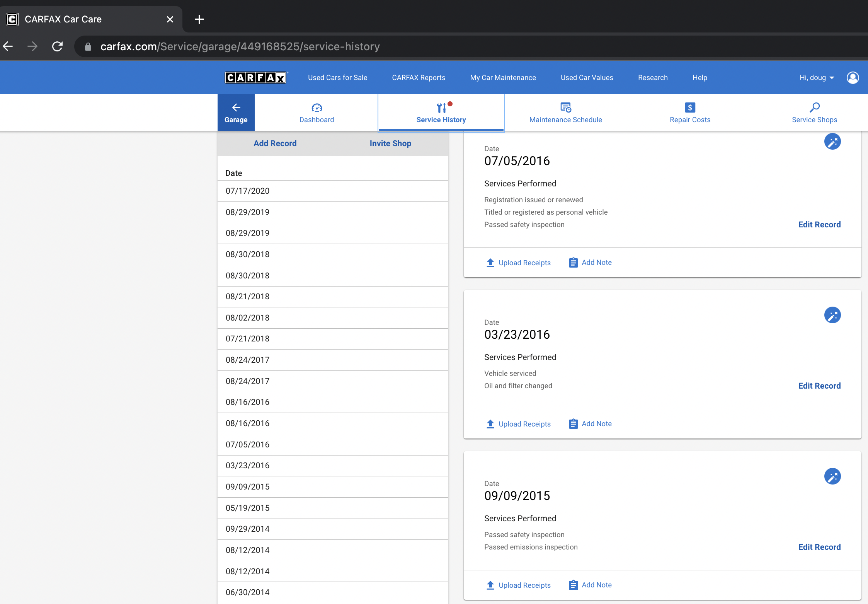This screenshot has height=604, width=868.
Task: Select date row 09/29/2014
Action: point(333,529)
